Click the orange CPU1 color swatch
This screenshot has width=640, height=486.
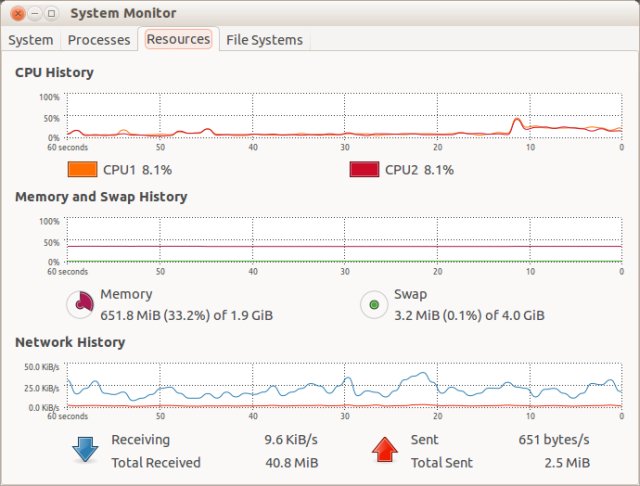coord(82,170)
